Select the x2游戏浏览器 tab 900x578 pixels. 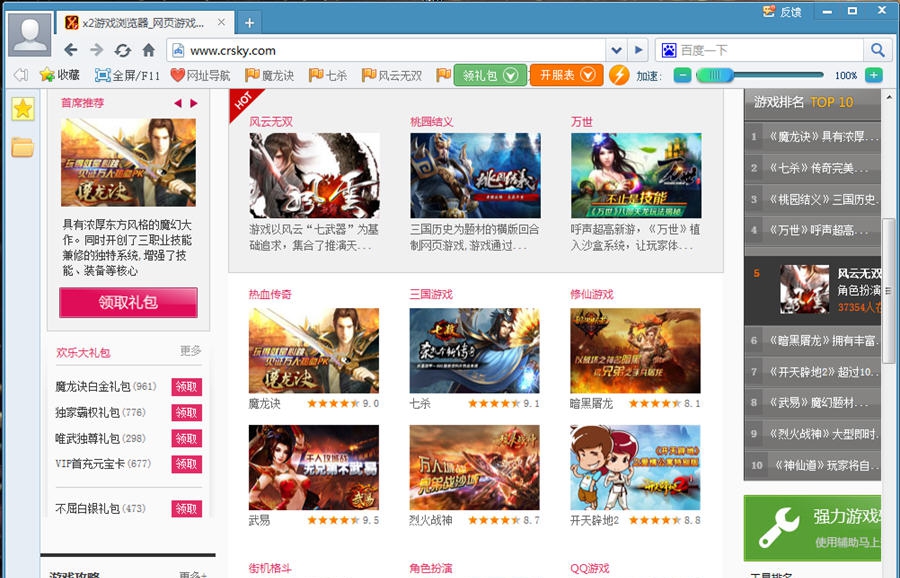pyautogui.click(x=143, y=23)
